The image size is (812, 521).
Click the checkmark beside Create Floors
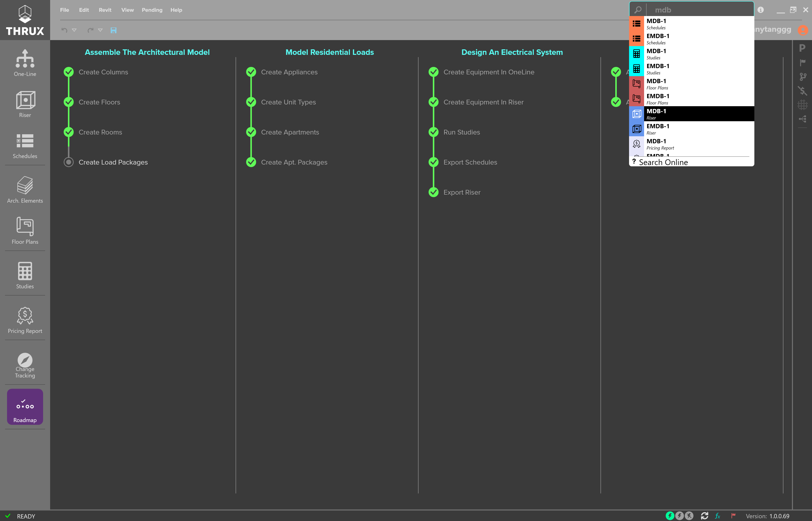point(69,102)
